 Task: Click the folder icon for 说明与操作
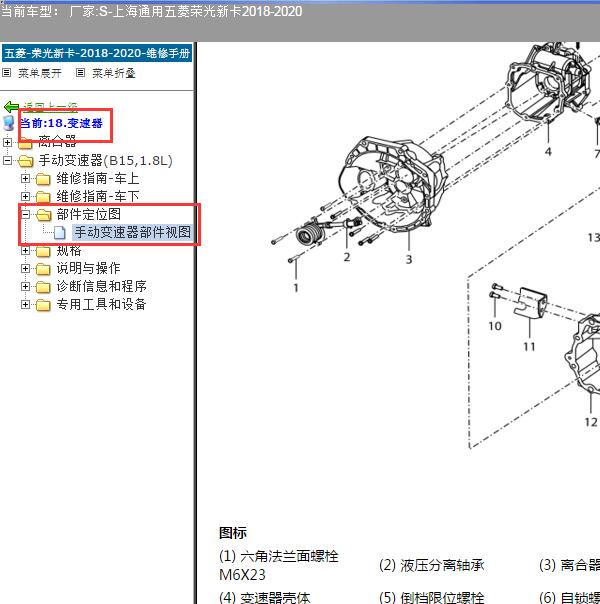(x=43, y=269)
